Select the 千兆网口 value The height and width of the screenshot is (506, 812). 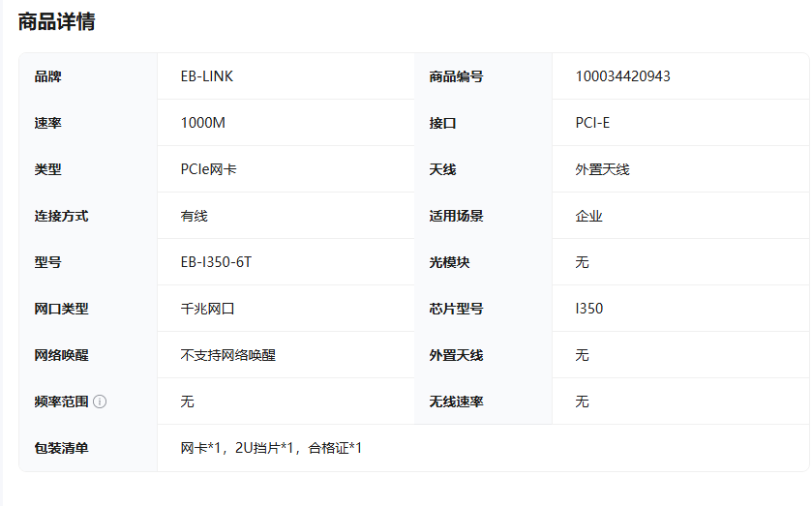tap(207, 309)
